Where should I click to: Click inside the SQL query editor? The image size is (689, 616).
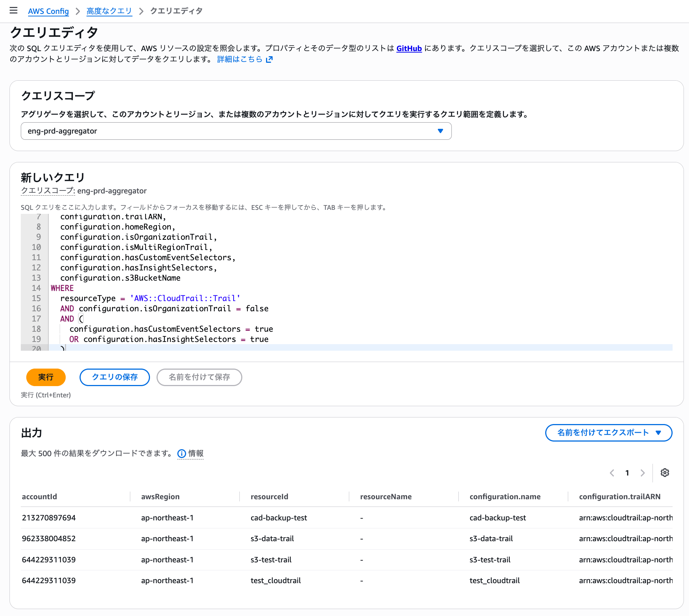coord(347,282)
